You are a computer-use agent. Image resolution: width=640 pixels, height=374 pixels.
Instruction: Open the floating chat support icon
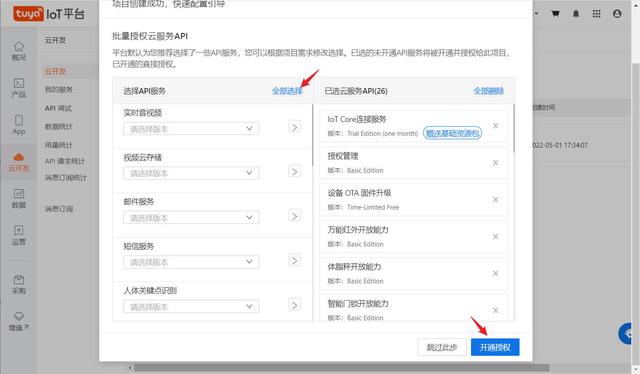pos(626,334)
